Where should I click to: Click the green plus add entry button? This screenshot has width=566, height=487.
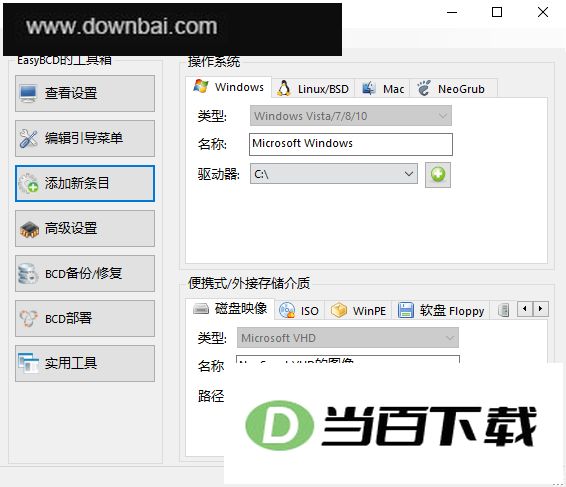point(437,175)
